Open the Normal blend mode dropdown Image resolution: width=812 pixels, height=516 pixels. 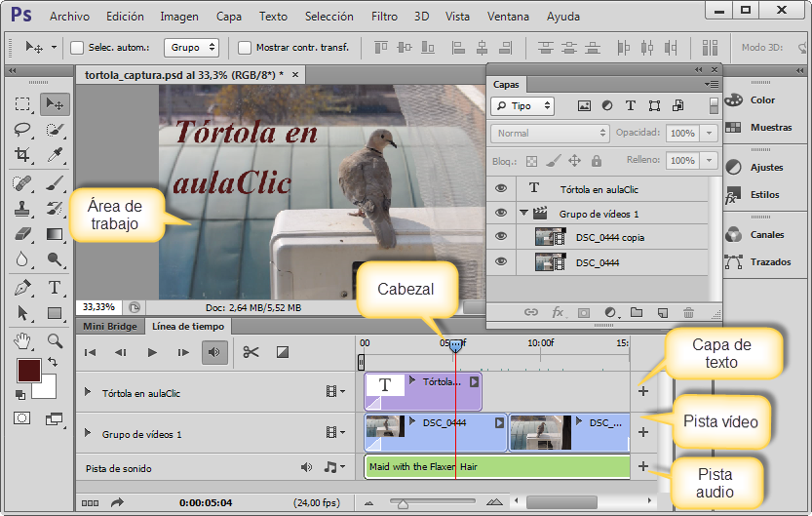(x=550, y=133)
